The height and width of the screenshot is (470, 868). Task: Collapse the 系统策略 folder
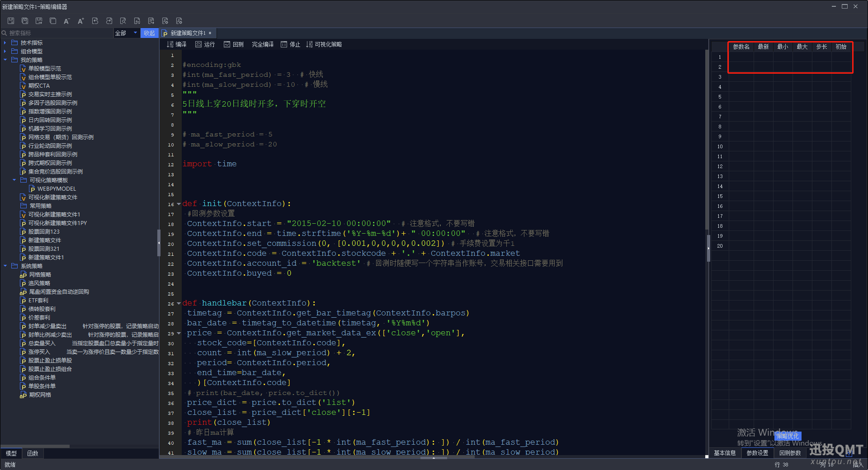click(5, 266)
